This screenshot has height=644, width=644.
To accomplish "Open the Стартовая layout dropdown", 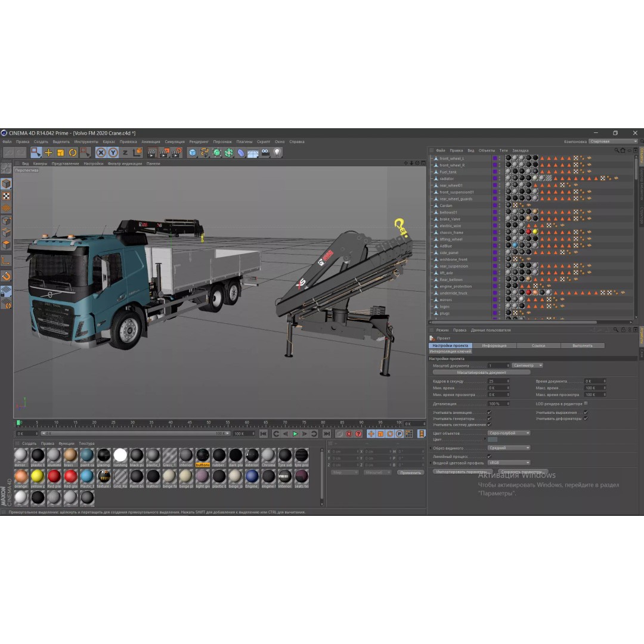I will (x=613, y=141).
